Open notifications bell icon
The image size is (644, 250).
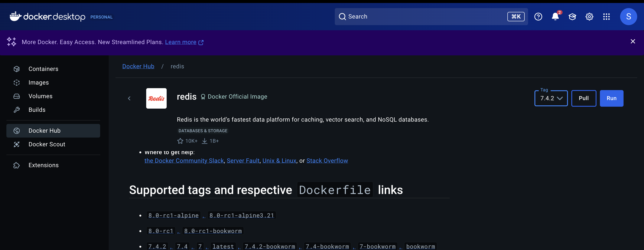pyautogui.click(x=555, y=17)
